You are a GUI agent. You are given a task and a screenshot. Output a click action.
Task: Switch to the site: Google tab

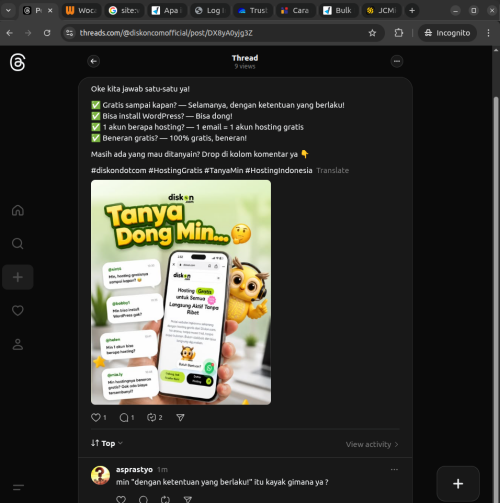coord(124,11)
